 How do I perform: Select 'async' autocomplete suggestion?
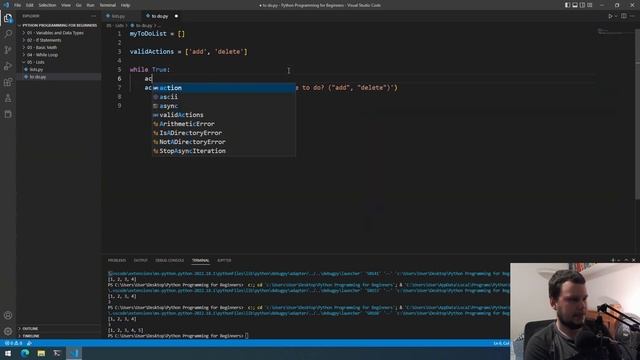(224, 106)
